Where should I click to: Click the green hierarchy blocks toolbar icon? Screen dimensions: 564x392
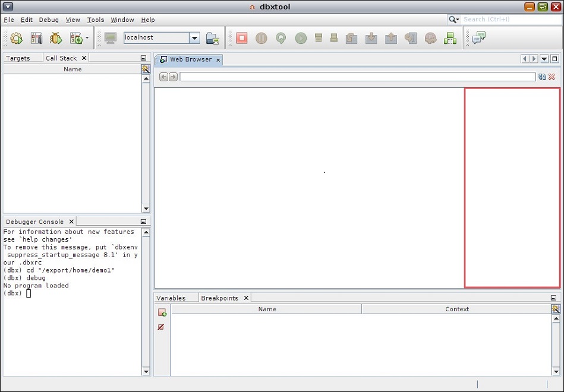(x=450, y=38)
